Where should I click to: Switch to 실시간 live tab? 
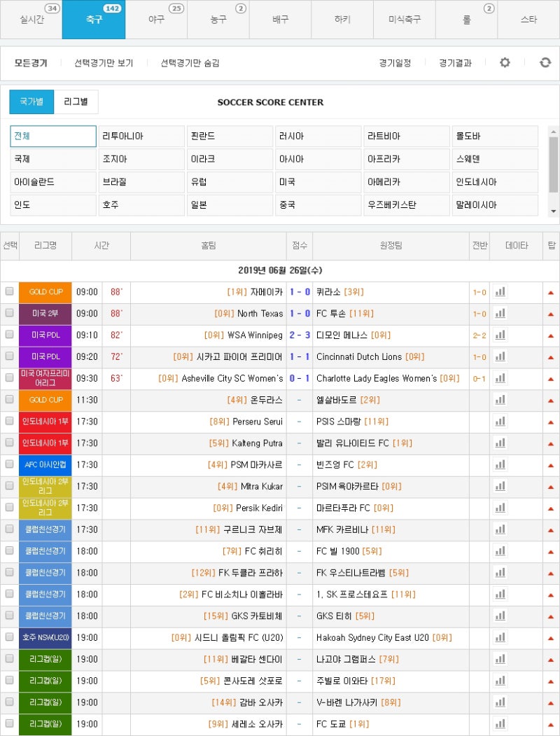(x=31, y=19)
